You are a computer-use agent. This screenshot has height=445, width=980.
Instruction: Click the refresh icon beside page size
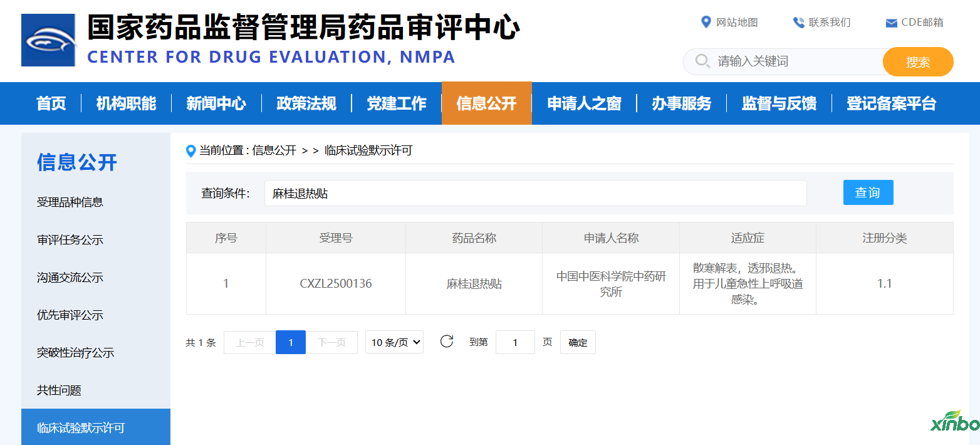coord(446,342)
